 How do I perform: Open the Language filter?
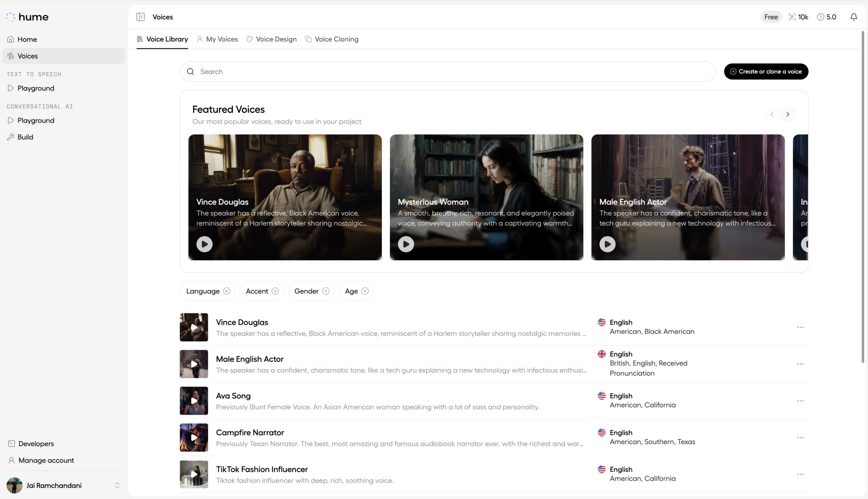tap(208, 291)
